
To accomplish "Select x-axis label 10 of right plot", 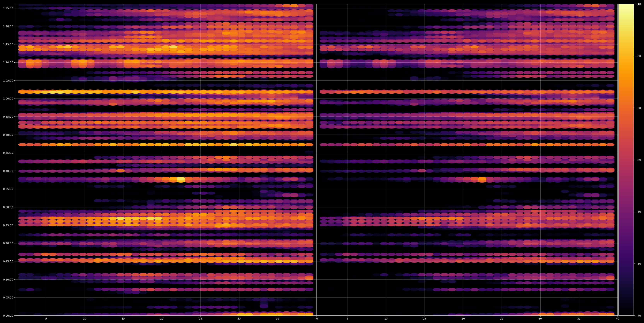I will (386, 319).
